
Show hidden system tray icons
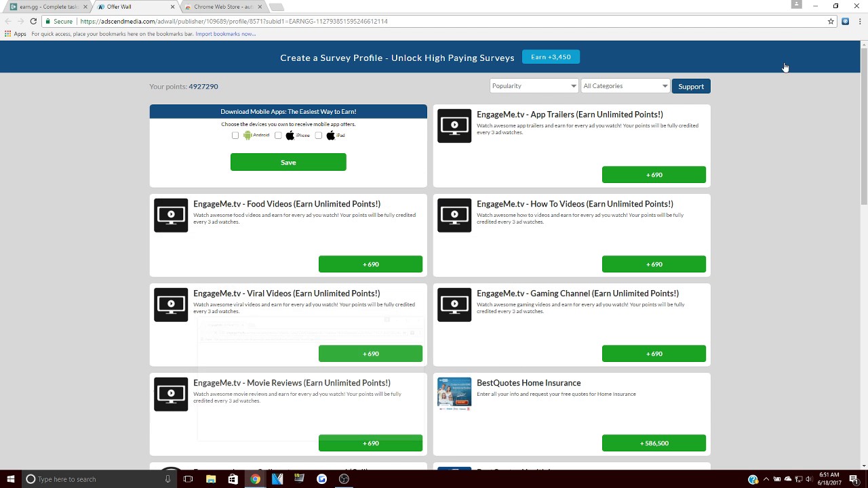(767, 479)
